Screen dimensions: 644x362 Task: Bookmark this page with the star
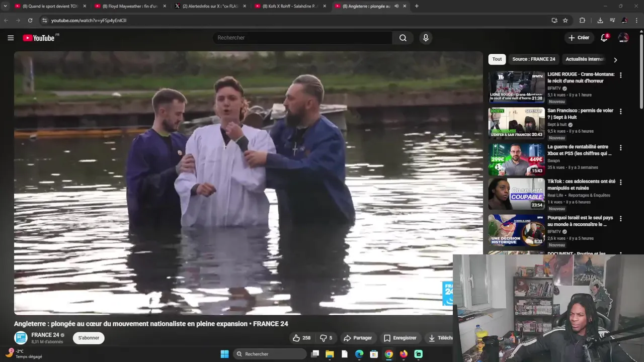click(566, 21)
